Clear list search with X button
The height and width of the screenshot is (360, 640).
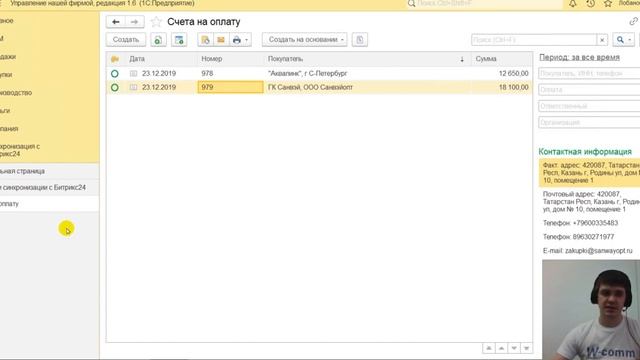point(602,40)
